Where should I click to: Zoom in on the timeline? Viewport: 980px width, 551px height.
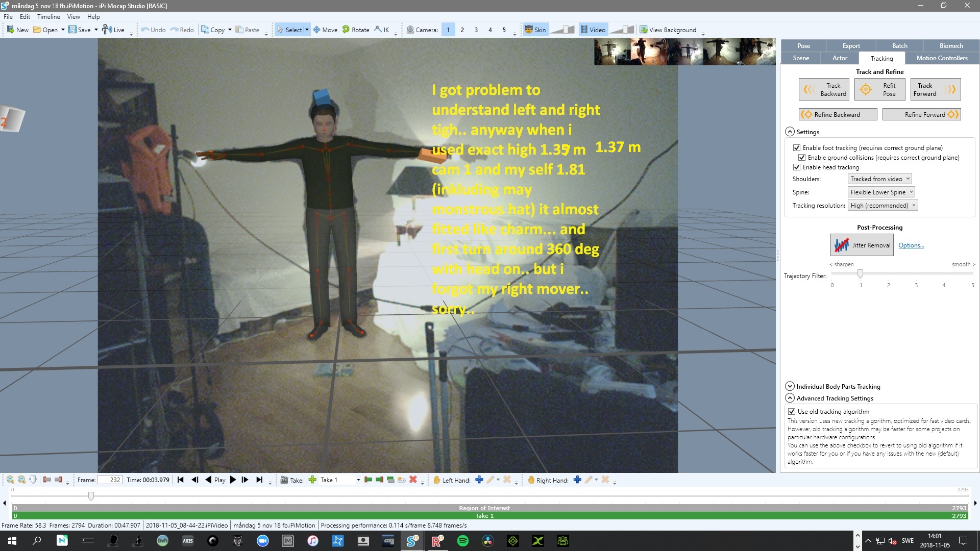coord(10,480)
